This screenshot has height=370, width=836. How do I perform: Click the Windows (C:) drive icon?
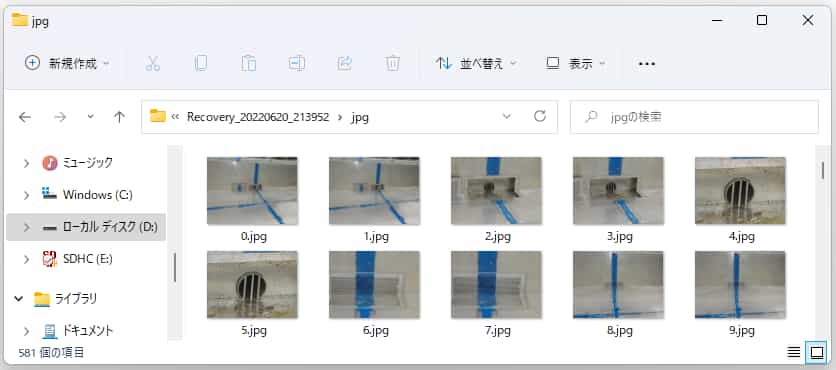coord(49,194)
